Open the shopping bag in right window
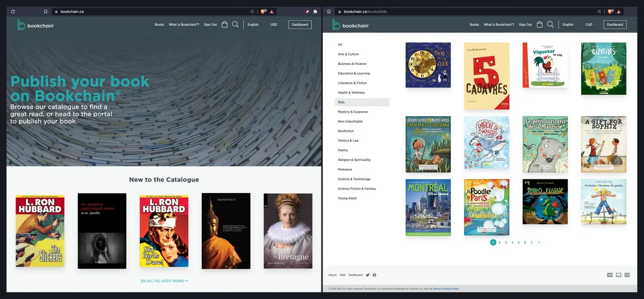Image resolution: width=644 pixels, height=299 pixels. 539,24
